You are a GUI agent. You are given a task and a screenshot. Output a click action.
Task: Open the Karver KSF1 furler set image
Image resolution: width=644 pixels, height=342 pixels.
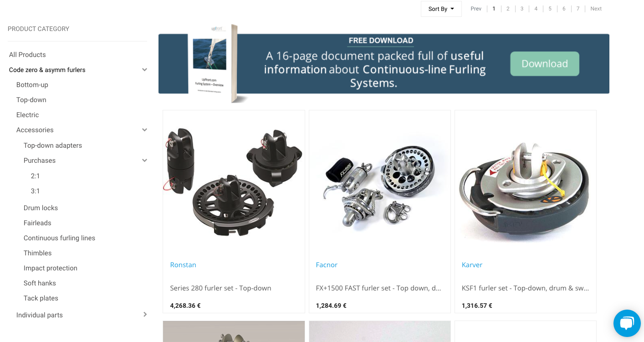(525, 181)
